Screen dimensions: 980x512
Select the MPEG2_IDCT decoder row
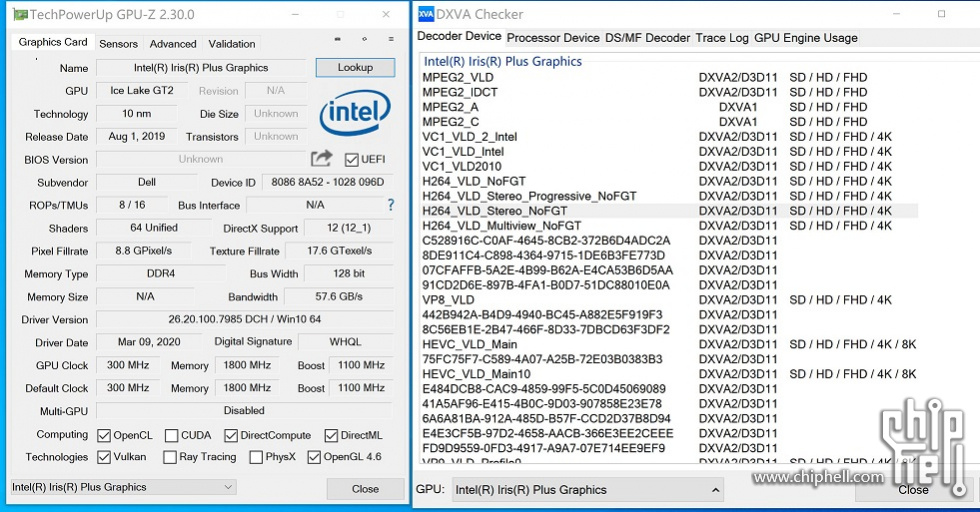669,93
